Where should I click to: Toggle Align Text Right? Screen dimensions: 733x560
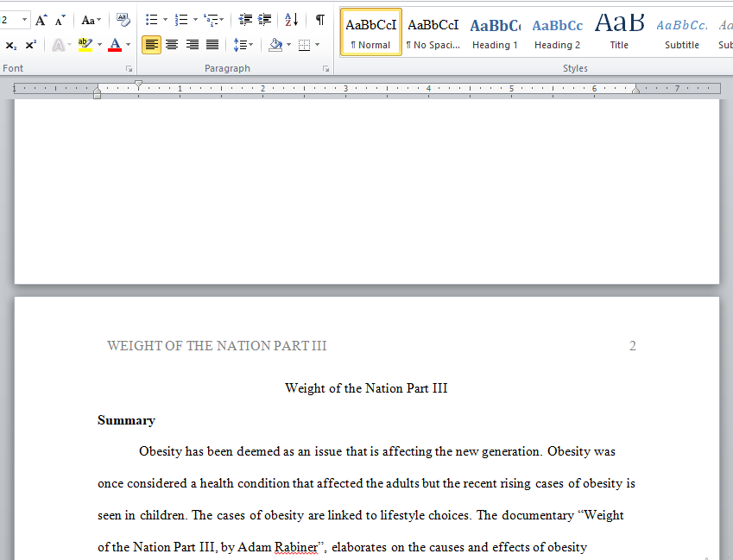(193, 45)
